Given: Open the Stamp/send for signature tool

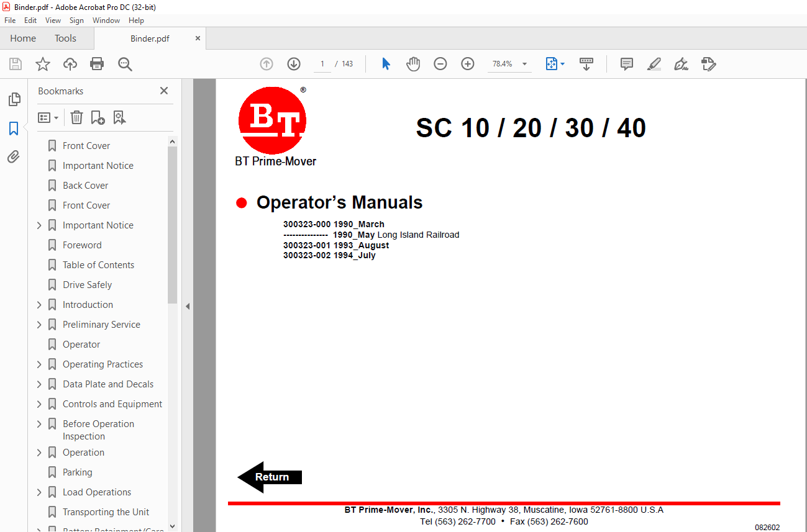Looking at the screenshot, I should click(709, 64).
